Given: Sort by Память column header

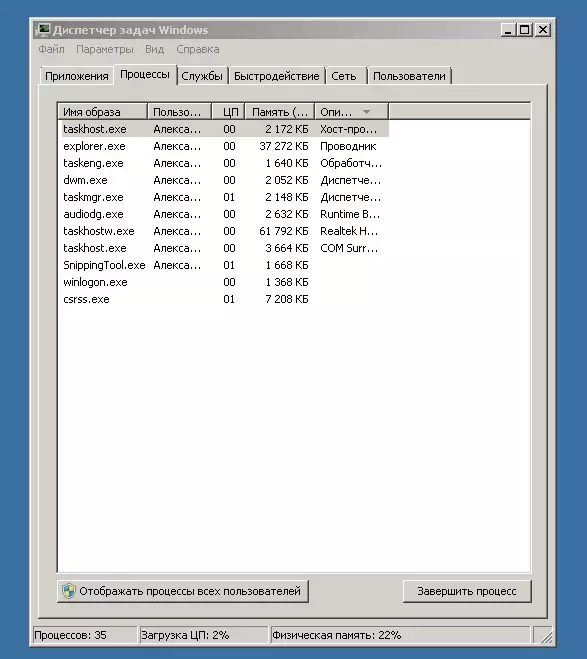Looking at the screenshot, I should [x=280, y=112].
